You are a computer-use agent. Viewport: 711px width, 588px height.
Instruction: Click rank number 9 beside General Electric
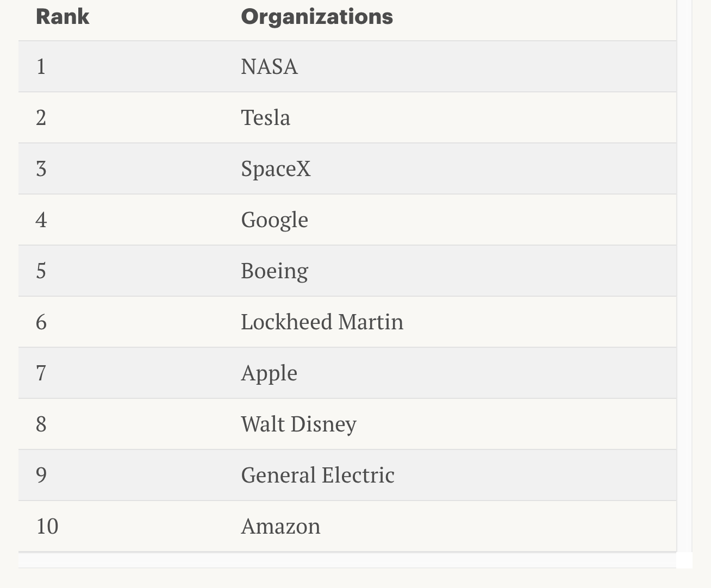point(41,476)
